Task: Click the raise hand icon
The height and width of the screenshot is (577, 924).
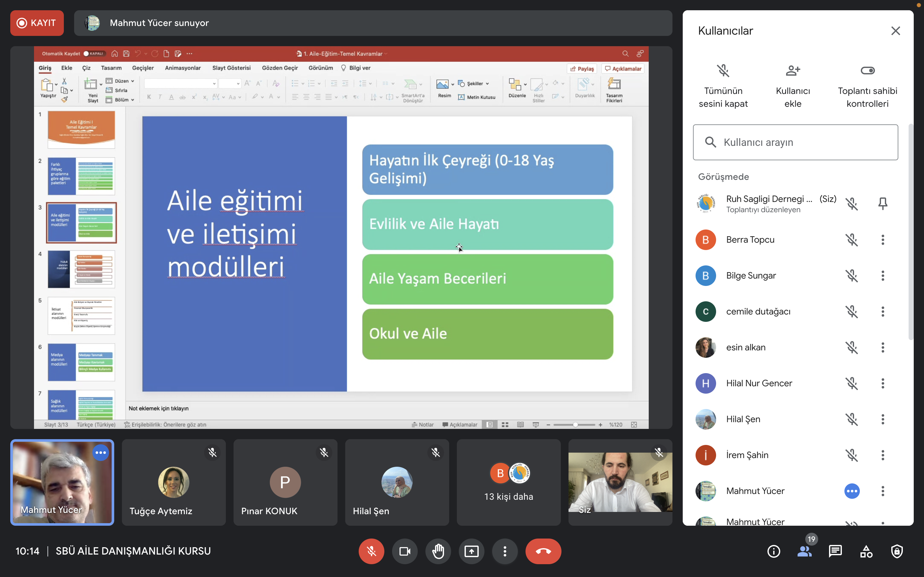Action: [x=438, y=551]
